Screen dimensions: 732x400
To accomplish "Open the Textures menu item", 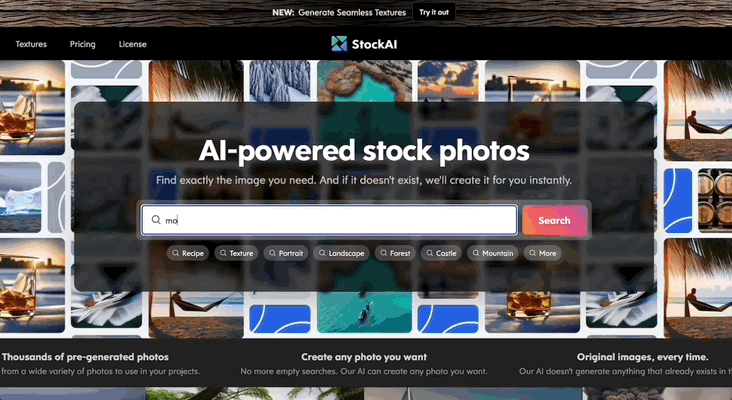I will pyautogui.click(x=31, y=44).
